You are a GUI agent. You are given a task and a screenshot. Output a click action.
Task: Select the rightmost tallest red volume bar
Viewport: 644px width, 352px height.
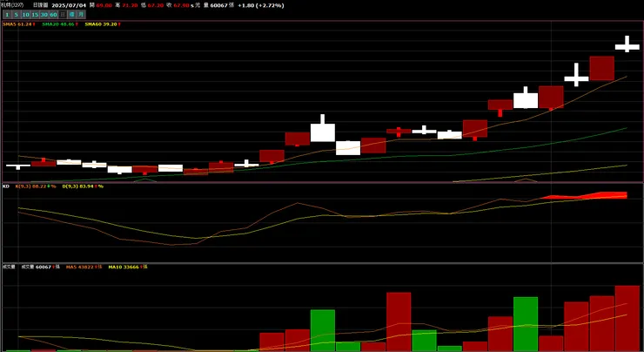(627, 318)
